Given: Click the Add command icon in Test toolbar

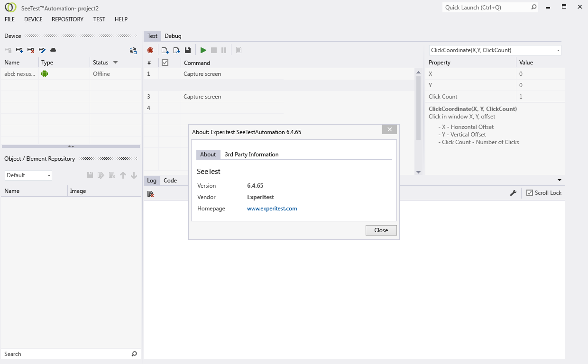Looking at the screenshot, I should 165,50.
